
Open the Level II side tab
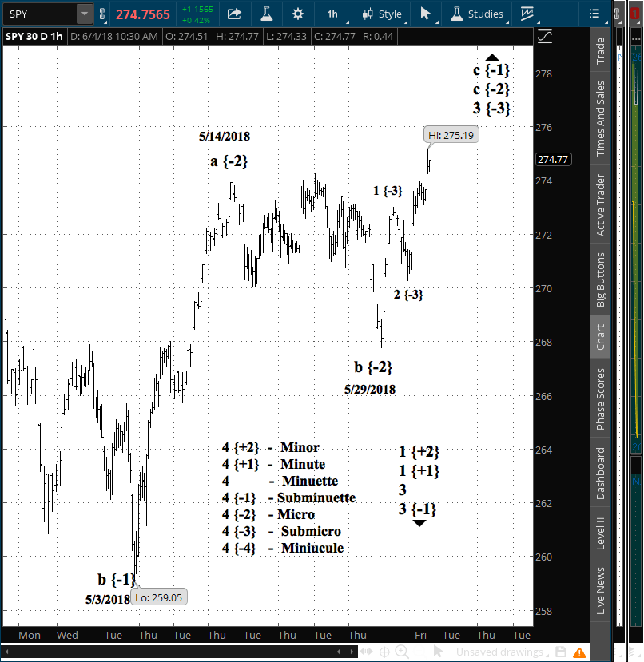(x=600, y=532)
